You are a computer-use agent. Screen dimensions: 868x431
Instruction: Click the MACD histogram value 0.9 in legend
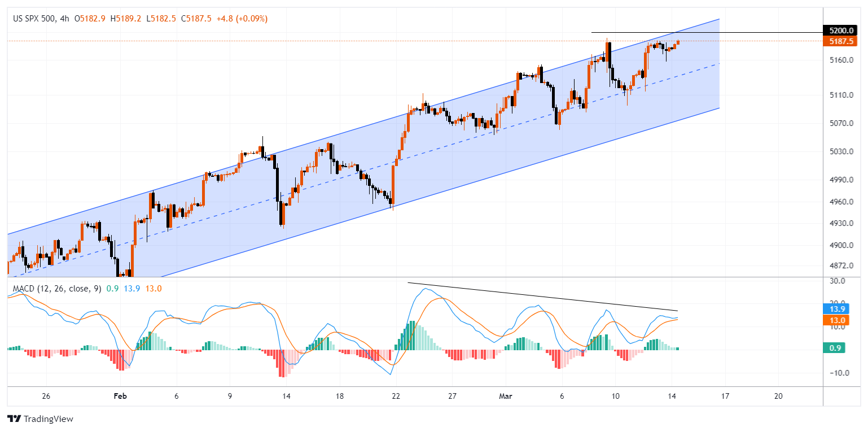[112, 289]
